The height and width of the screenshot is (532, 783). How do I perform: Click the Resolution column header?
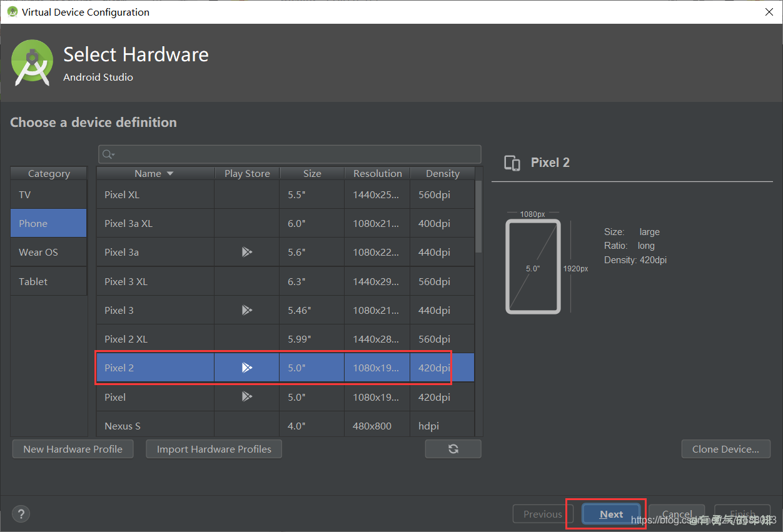(x=377, y=173)
